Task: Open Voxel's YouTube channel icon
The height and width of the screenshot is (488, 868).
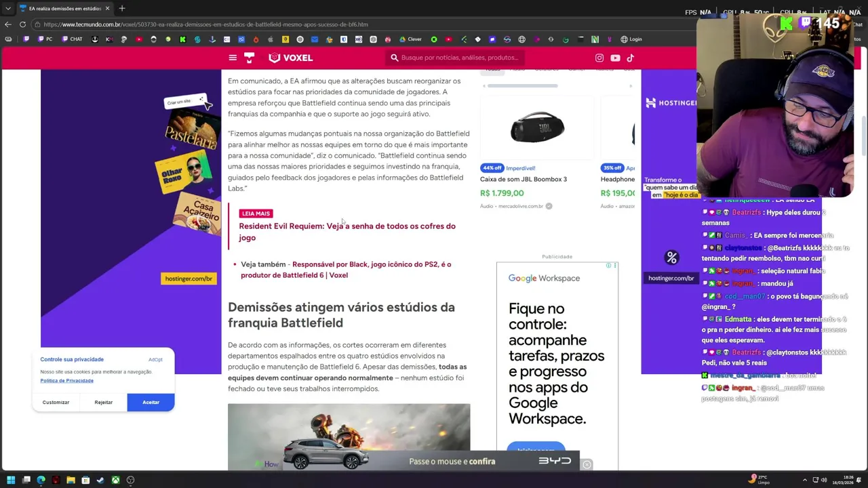Action: (x=615, y=58)
